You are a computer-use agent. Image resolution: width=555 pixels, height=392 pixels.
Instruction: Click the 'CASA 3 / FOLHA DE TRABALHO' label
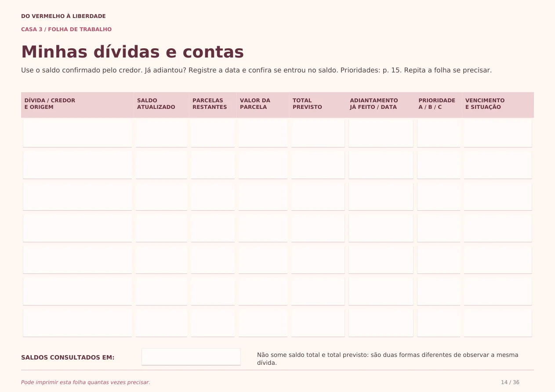pyautogui.click(x=66, y=29)
